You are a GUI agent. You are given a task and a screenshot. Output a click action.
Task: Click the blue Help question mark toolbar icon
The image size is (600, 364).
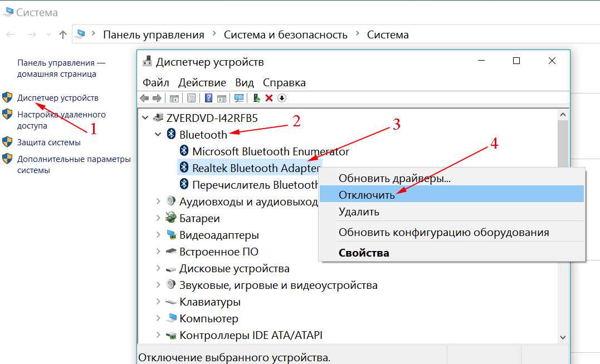point(208,98)
